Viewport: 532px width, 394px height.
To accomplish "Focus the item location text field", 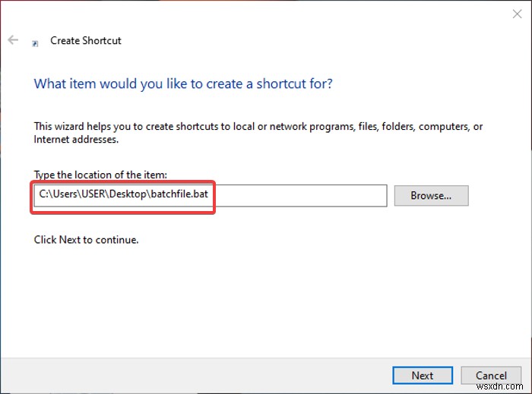I will click(x=211, y=195).
